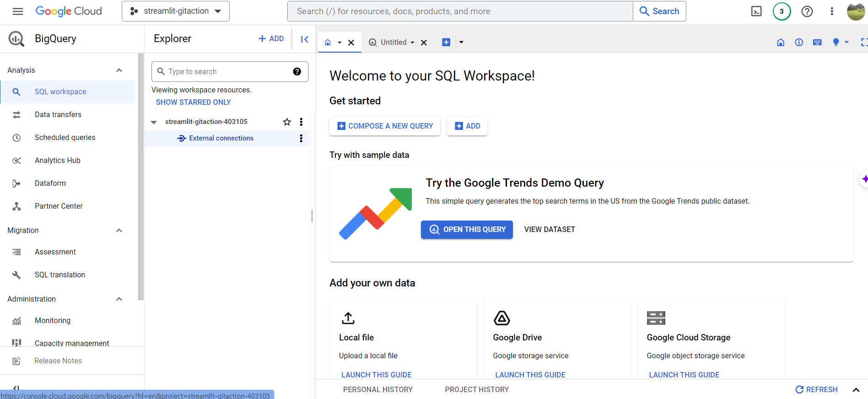Click the Google Drive icon
Screen dimensions: 868x399
(502, 318)
